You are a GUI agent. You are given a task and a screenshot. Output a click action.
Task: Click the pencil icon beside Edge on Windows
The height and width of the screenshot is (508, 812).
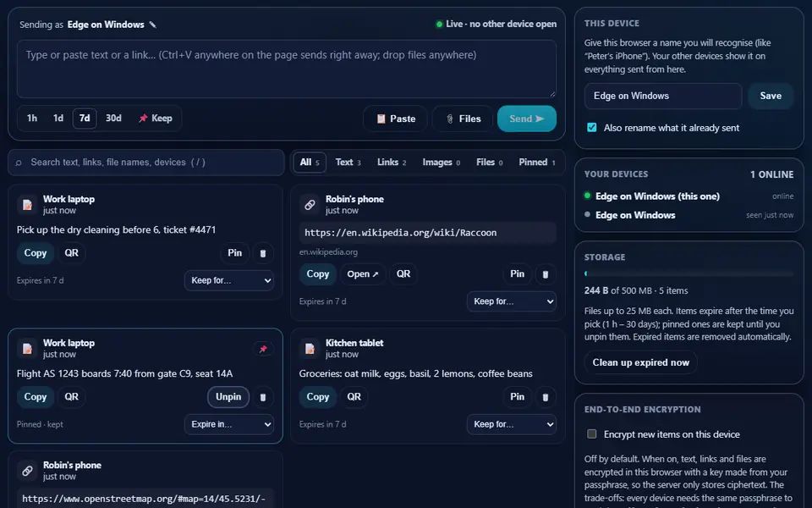tap(153, 25)
